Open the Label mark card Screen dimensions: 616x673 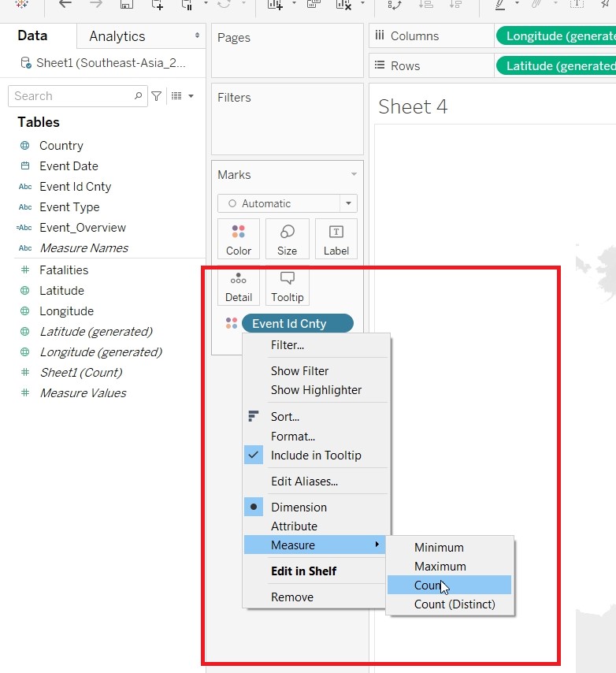coord(336,239)
